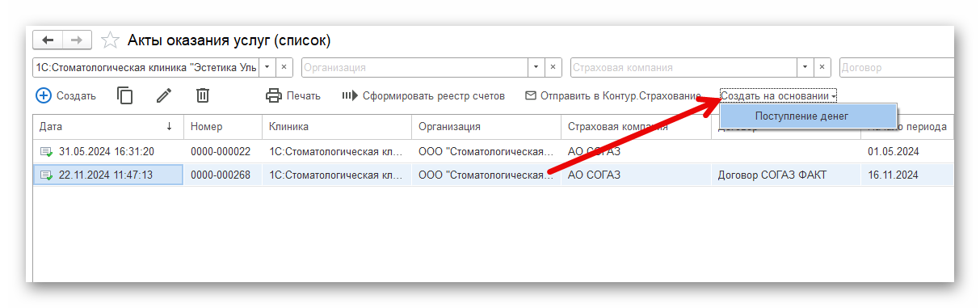This screenshot has height=308, width=980.
Task: Click the Создать button
Action: pos(66,95)
